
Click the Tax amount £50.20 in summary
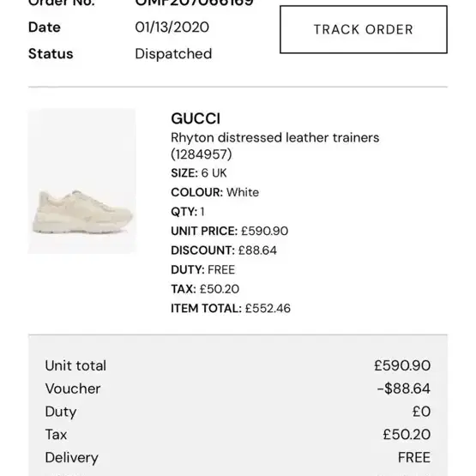point(407,435)
